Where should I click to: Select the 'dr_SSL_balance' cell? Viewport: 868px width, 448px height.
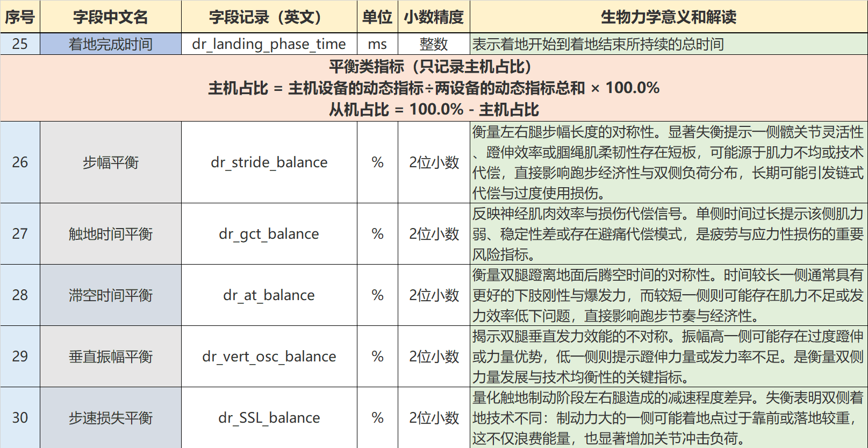269,418
